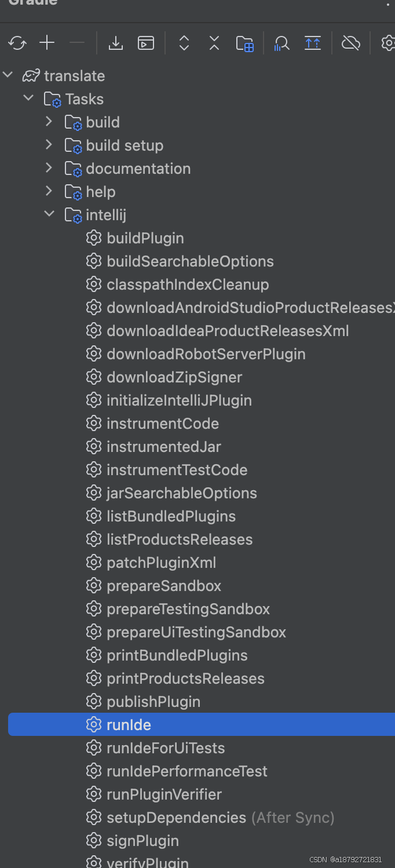Collapse all tree nodes via toolbar icon
The image size is (395, 868).
coord(214,43)
